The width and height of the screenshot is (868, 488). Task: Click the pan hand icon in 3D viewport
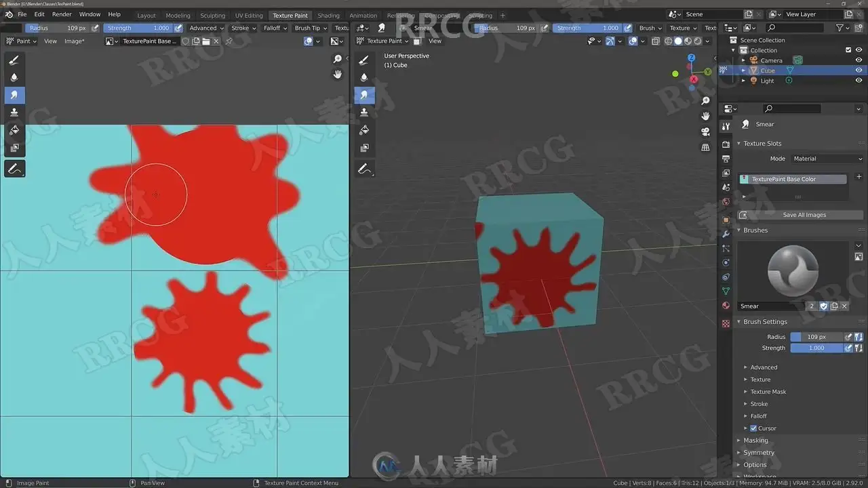pos(705,116)
